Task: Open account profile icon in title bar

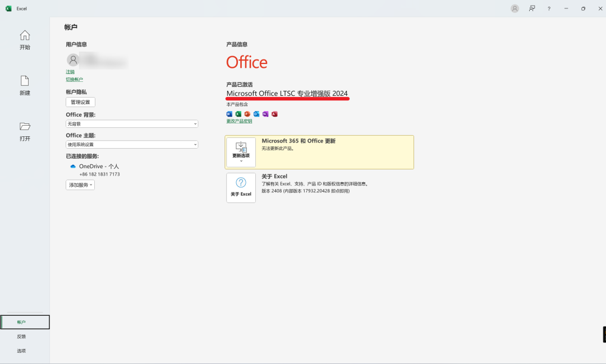Action: [x=515, y=8]
